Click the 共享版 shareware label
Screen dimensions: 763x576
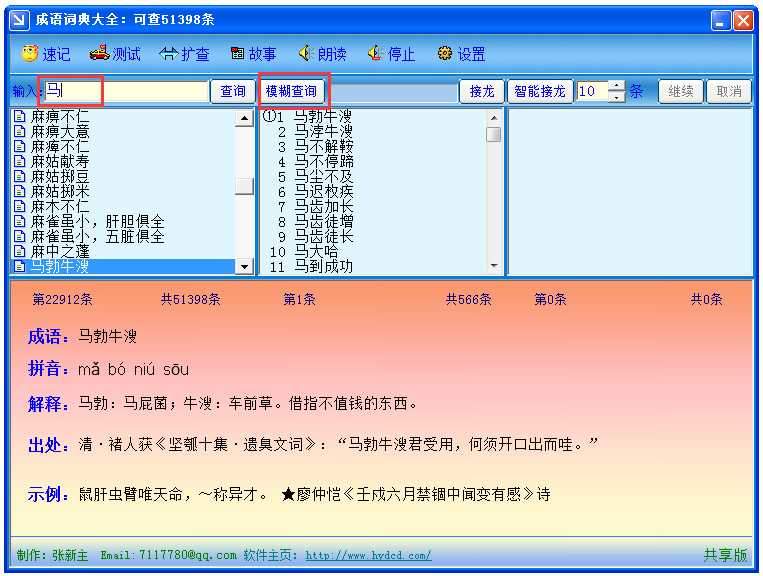[725, 555]
